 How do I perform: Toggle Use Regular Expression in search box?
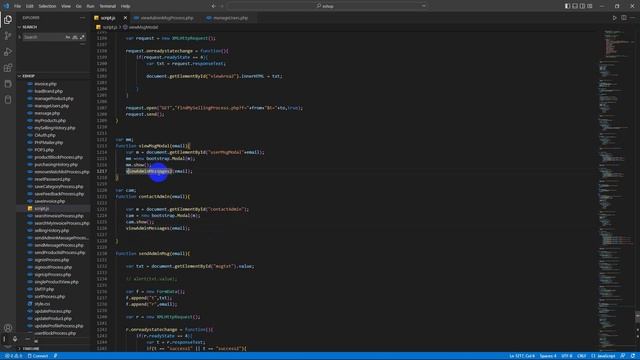[82, 37]
